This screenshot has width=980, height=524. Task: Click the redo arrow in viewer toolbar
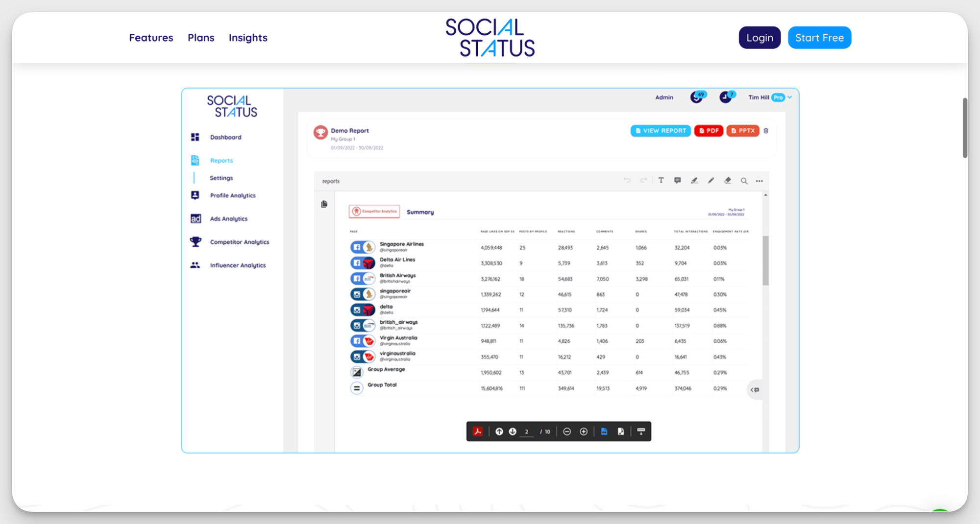pyautogui.click(x=643, y=181)
